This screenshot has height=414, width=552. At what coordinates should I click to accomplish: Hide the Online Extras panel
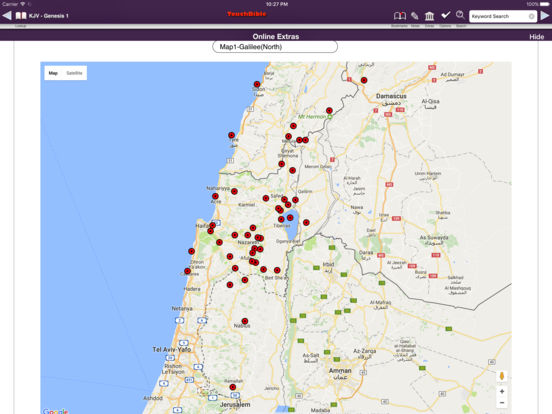pyautogui.click(x=537, y=37)
